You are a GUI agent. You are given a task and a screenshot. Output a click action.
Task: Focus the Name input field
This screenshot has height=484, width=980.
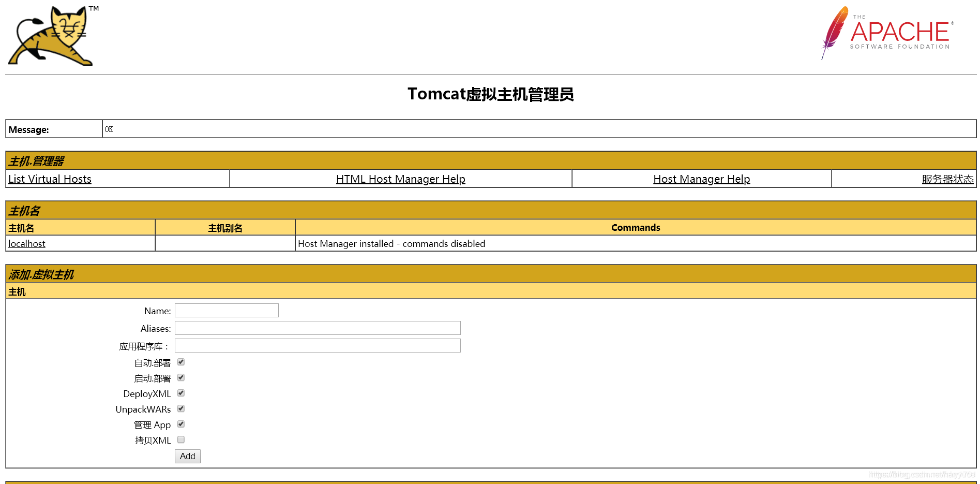coord(227,311)
